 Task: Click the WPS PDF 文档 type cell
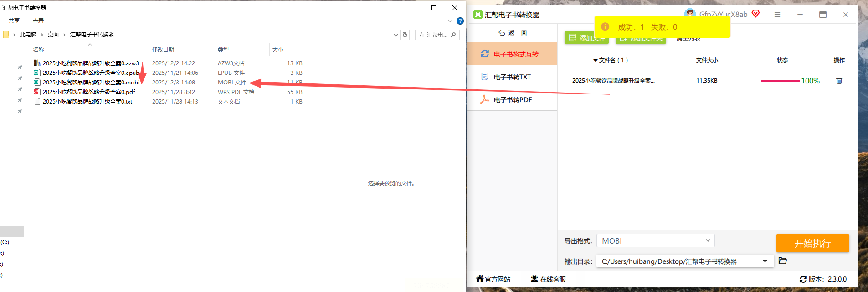click(236, 92)
